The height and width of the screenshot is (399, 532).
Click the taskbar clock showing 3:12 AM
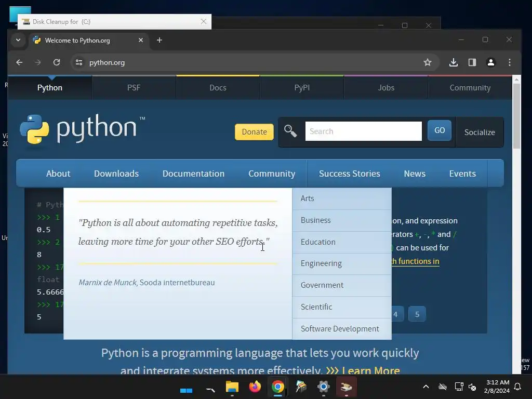click(497, 387)
